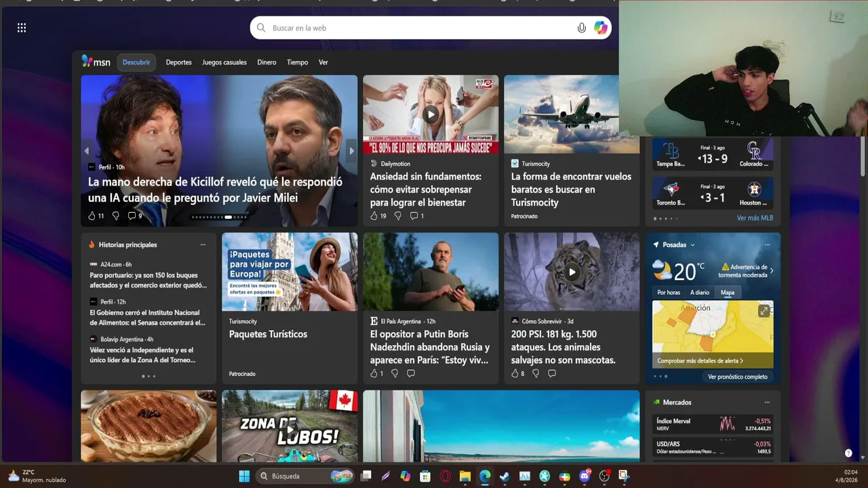Like the Putin opositor Nadezhdin article
Screen dimensions: 868x488
point(374,373)
